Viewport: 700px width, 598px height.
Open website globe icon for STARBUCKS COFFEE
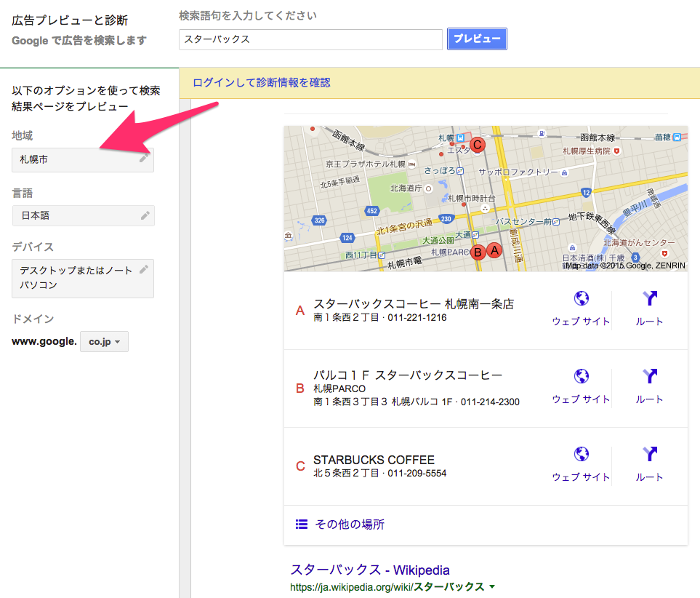(x=582, y=454)
